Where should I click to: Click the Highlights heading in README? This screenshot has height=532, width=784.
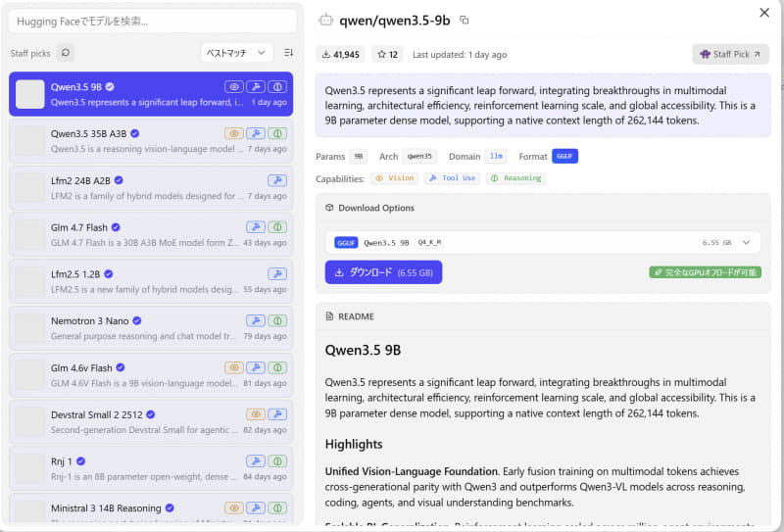(x=354, y=444)
